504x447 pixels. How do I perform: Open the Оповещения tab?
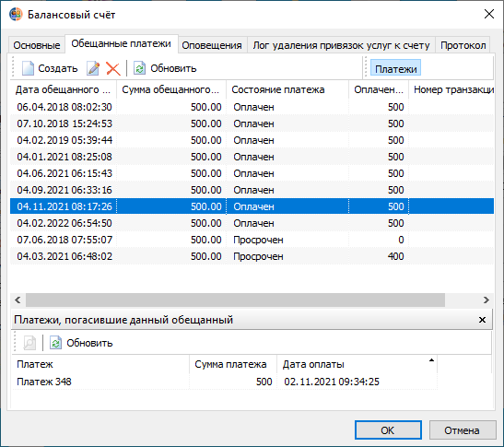click(212, 45)
